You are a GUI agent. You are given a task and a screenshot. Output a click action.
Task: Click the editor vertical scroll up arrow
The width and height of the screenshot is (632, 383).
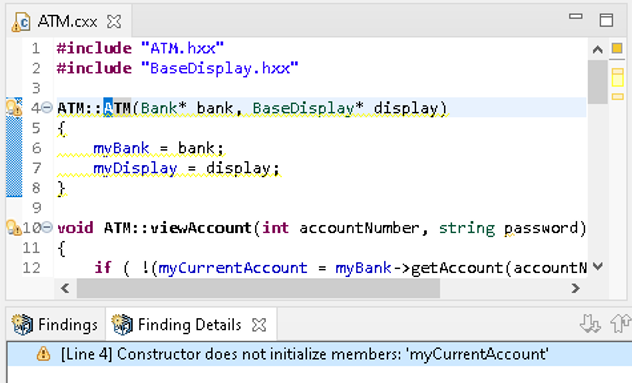coord(598,50)
